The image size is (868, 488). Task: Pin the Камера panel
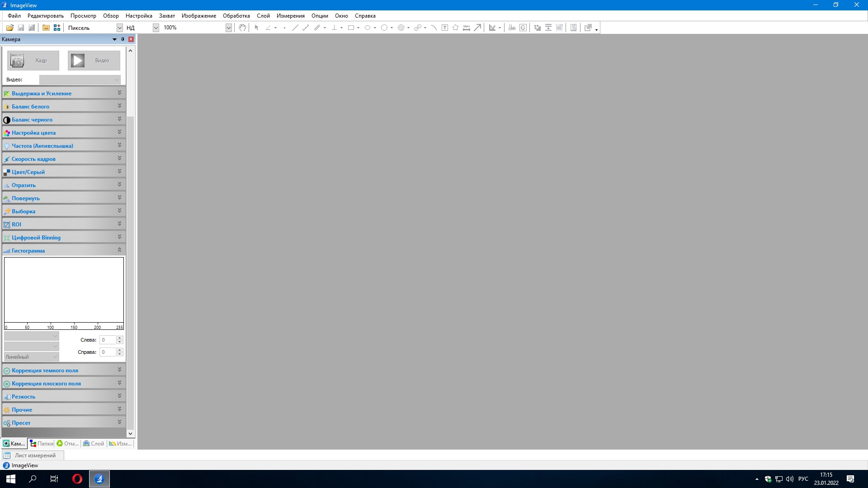(x=123, y=39)
